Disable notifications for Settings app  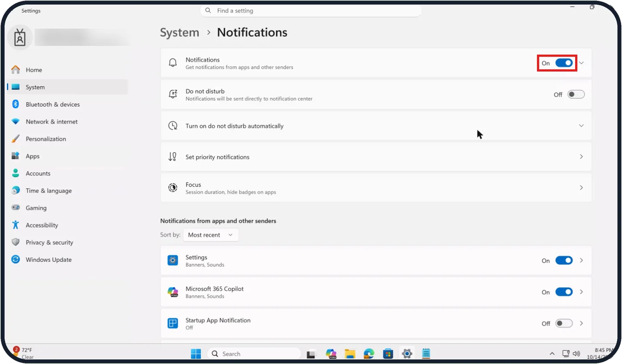[564, 260]
